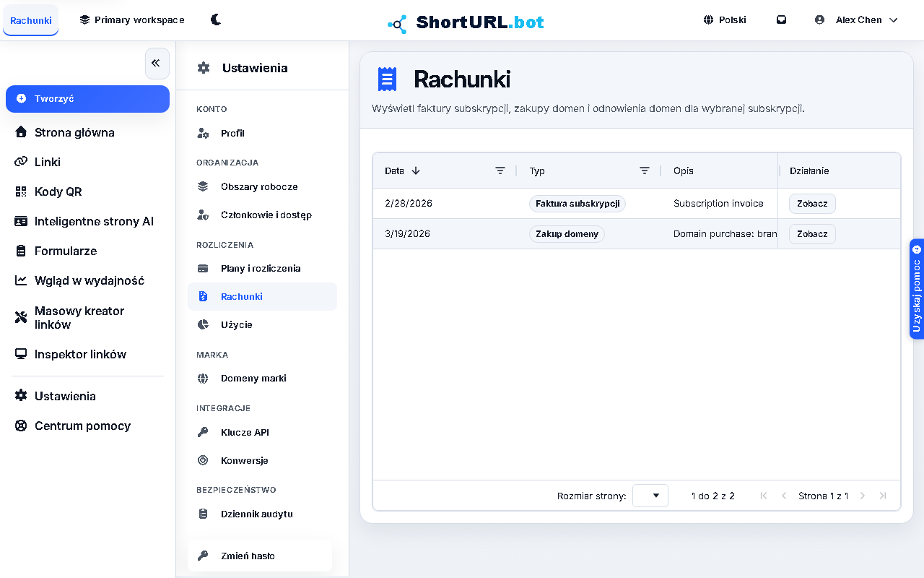This screenshot has width=924, height=578.
Task: Click the chart icon for performance insights
Action: [x=21, y=280]
